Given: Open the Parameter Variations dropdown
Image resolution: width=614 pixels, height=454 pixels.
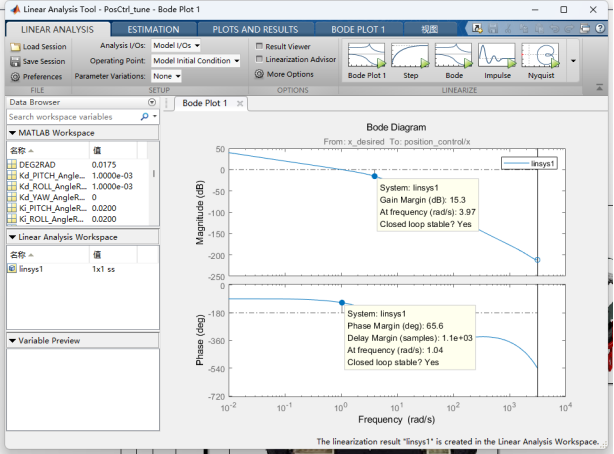Looking at the screenshot, I should coord(166,76).
